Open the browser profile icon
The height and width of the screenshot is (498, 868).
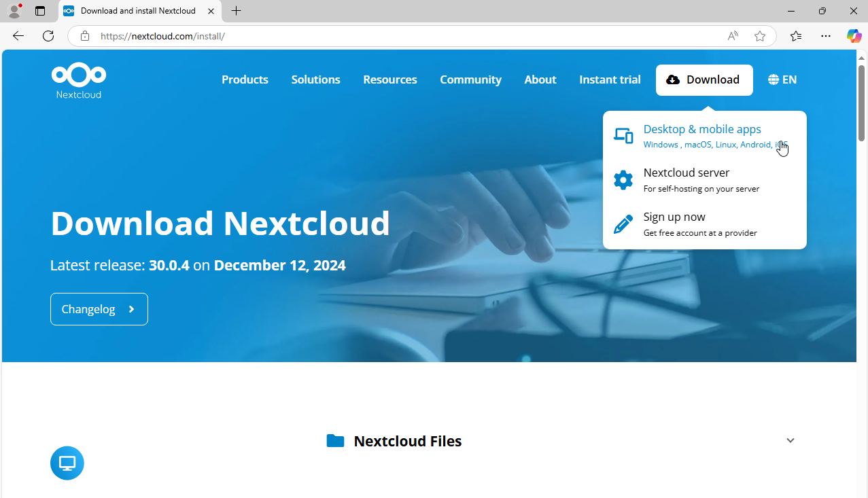pyautogui.click(x=14, y=11)
